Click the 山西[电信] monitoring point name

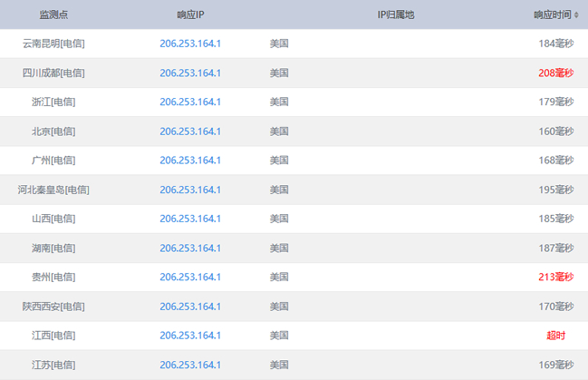[53, 219]
